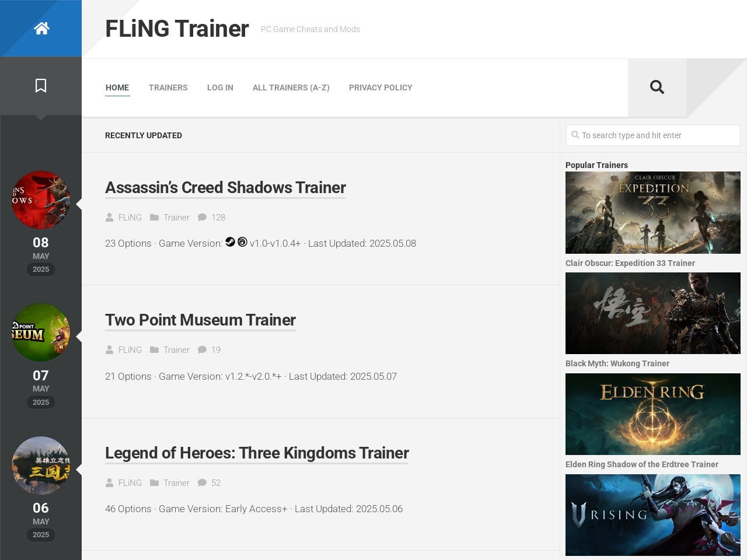Screen dimensions: 747x560
Task: Click the bookmark icon in sidebar
Action: click(41, 86)
